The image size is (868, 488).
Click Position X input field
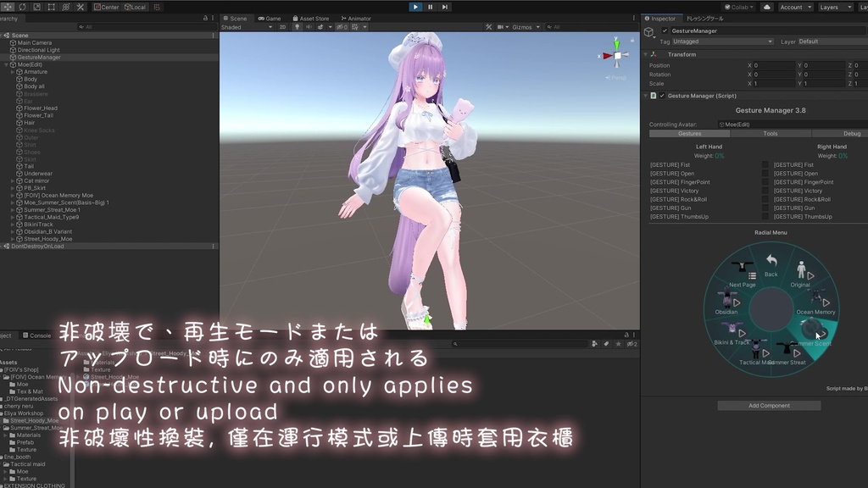coord(774,65)
